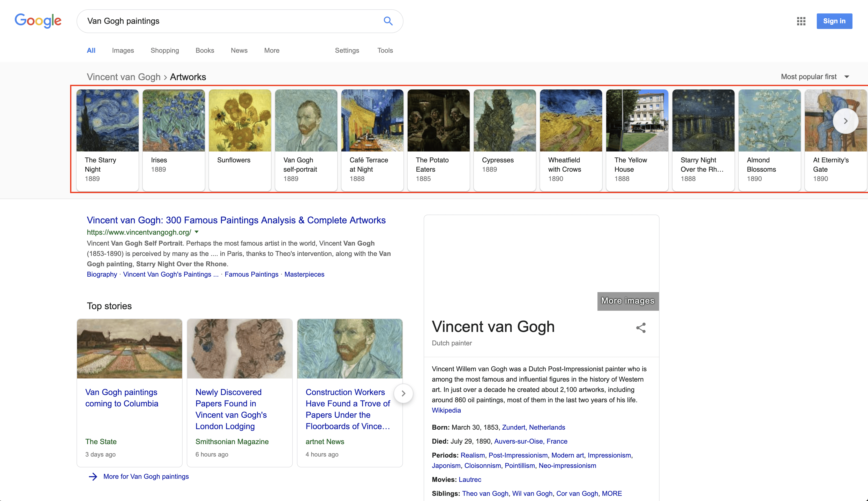Open the Newly Discovered Papers story headline
Image resolution: width=868 pixels, height=501 pixels.
(231, 409)
